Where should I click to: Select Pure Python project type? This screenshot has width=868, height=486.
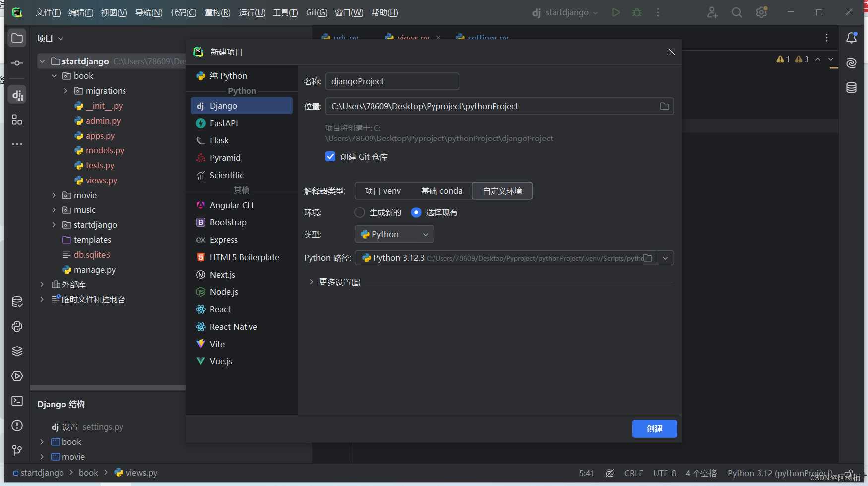(x=242, y=76)
